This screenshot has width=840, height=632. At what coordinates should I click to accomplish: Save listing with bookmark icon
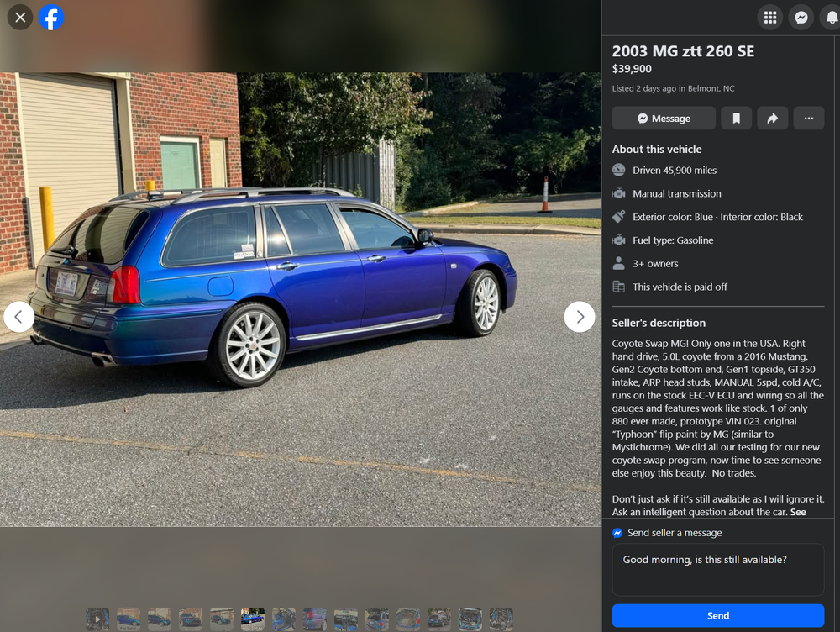click(x=736, y=118)
